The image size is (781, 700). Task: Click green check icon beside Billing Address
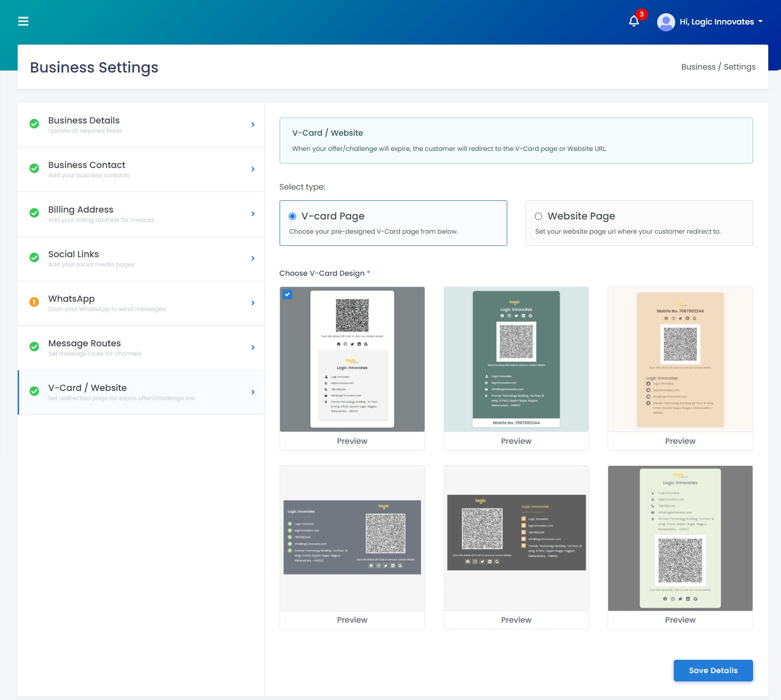tap(34, 213)
